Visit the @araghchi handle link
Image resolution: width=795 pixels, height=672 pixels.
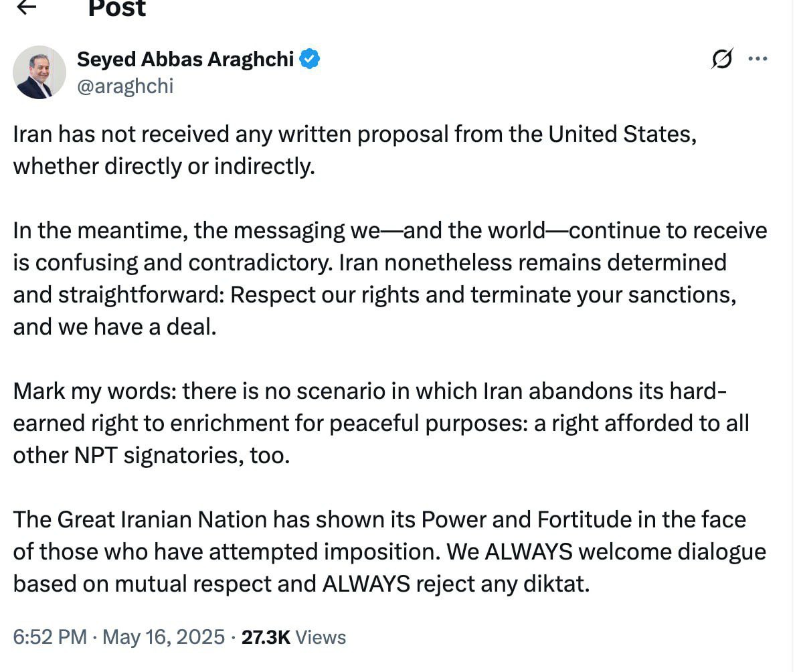[x=125, y=86]
